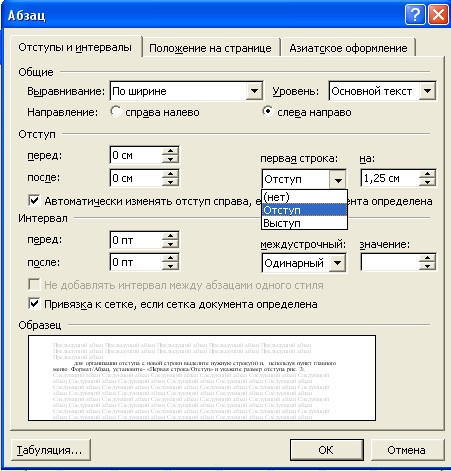
Task: Open the Табуляция... dialog
Action: pyautogui.click(x=51, y=450)
